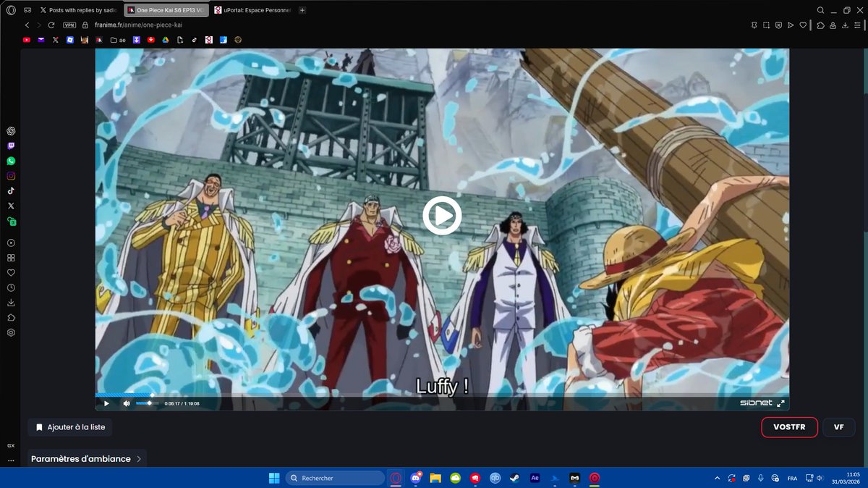Open X in the sidebar
The width and height of the screenshot is (868, 488).
11,206
